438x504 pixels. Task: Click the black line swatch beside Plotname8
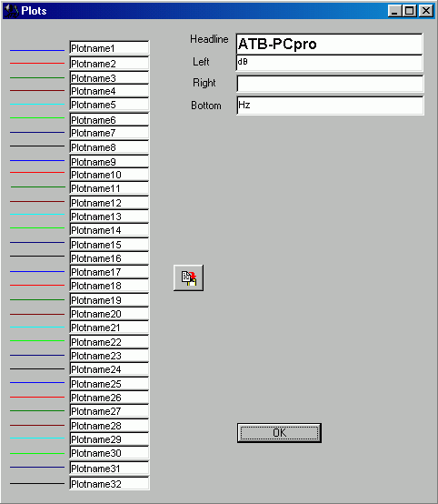click(37, 146)
